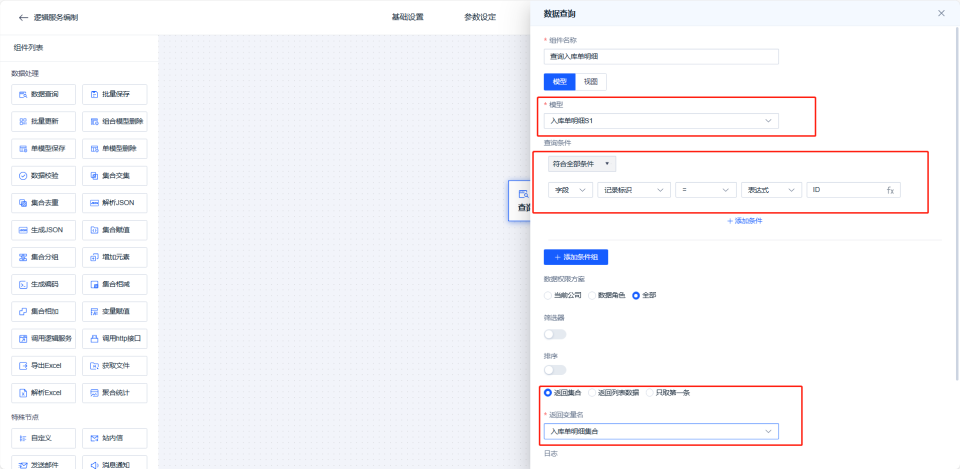The height and width of the screenshot is (469, 960).
Task: Select the 聚合统计 component
Action: point(114,392)
